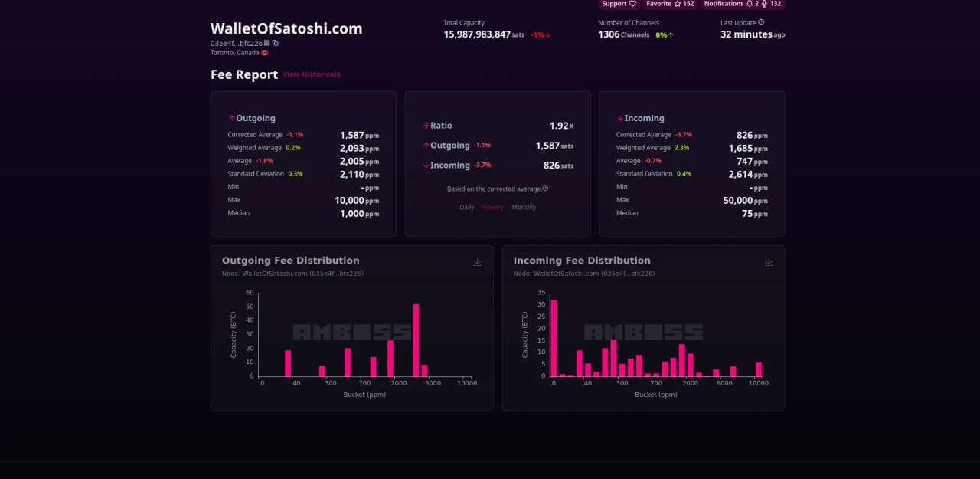Click the Canada flag icon

coord(265,53)
